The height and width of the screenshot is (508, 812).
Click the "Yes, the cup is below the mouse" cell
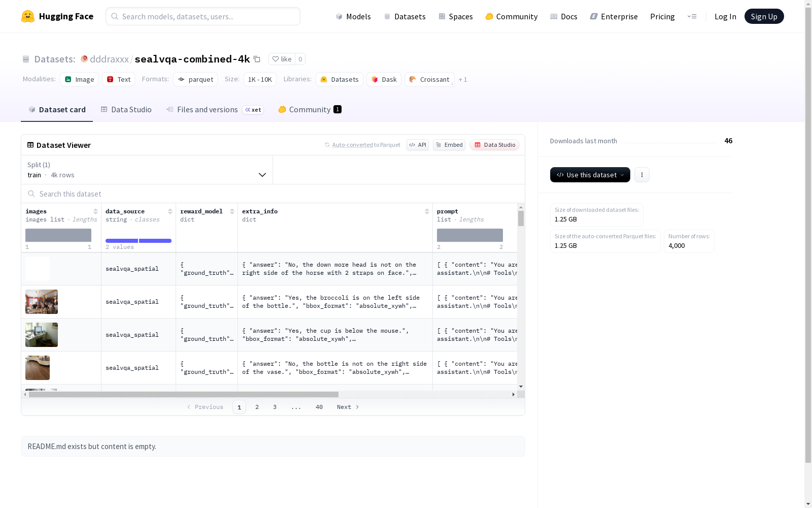[x=335, y=335]
